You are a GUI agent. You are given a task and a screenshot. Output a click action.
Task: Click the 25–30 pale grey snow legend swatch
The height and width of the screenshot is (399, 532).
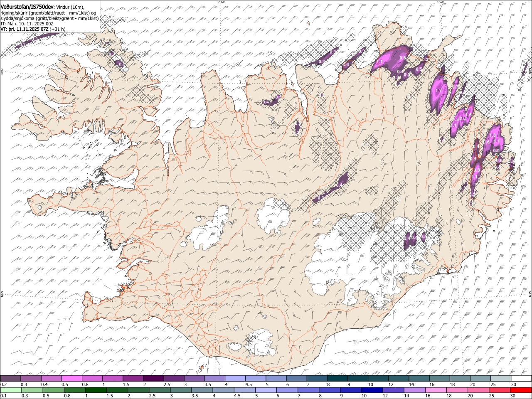[501, 379]
